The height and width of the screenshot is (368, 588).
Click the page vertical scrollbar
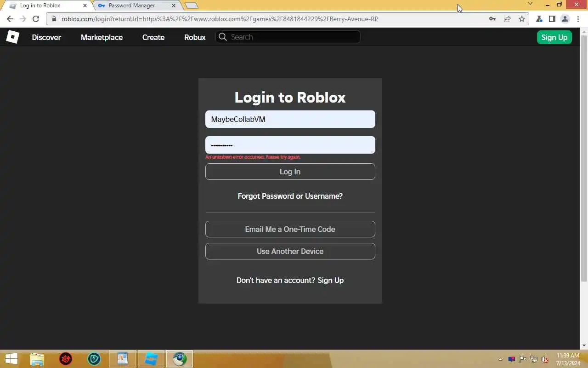tap(584, 159)
